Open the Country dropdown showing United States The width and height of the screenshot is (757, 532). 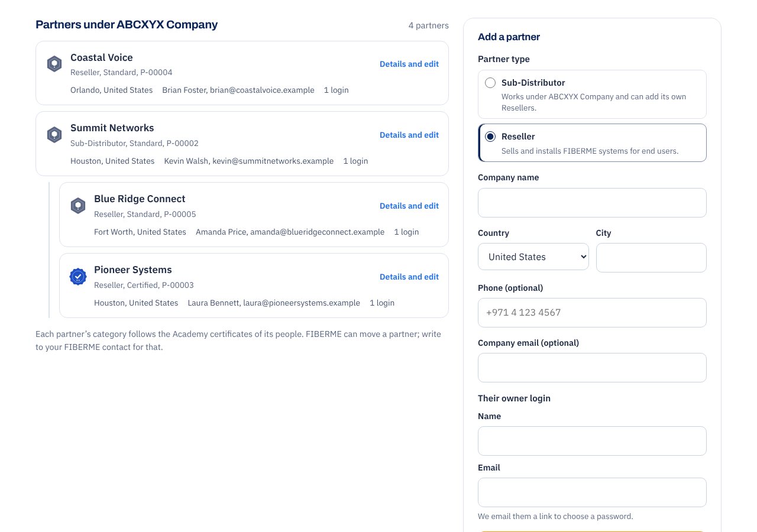tap(533, 257)
